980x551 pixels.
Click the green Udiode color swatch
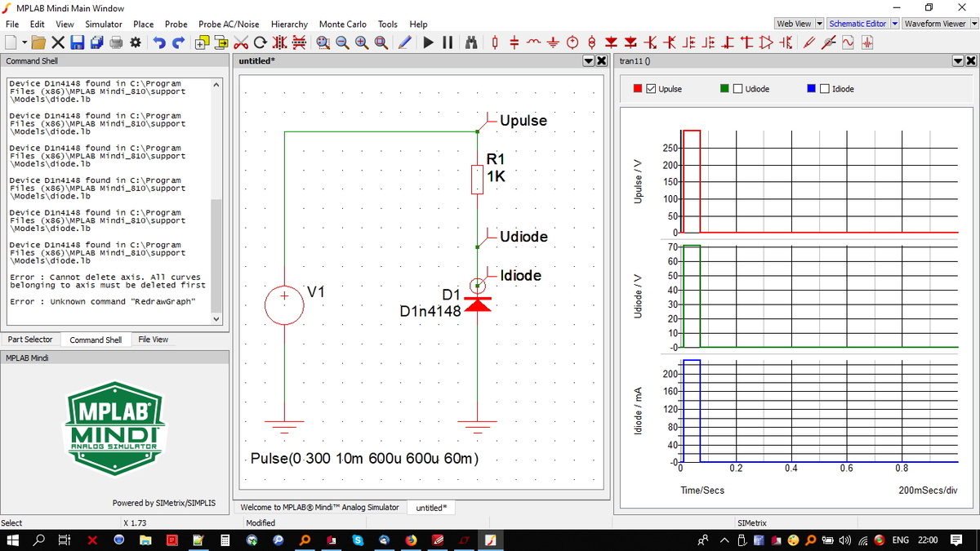[x=724, y=89]
